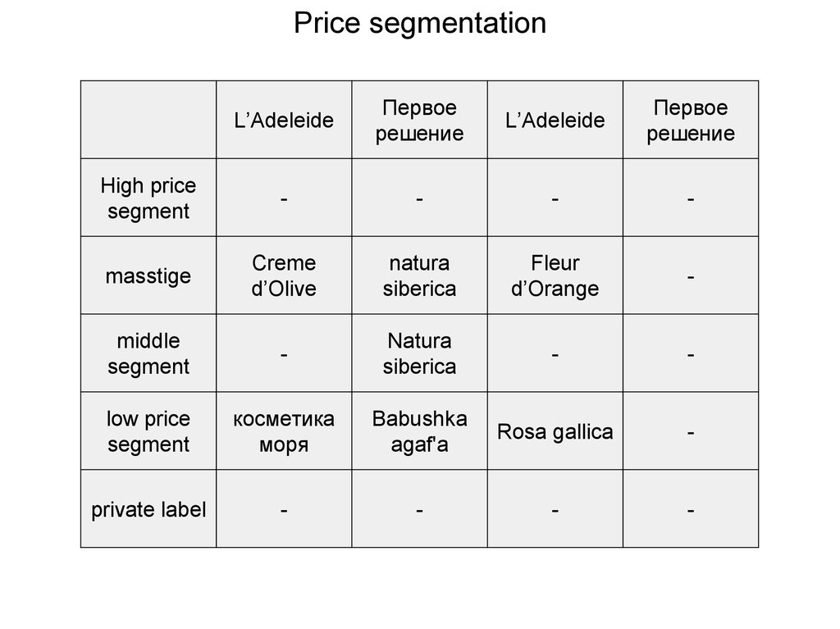Image resolution: width=840 pixels, height=629 pixels.
Task: Select L'Adeleide header above Creme d'Olive
Action: (284, 120)
